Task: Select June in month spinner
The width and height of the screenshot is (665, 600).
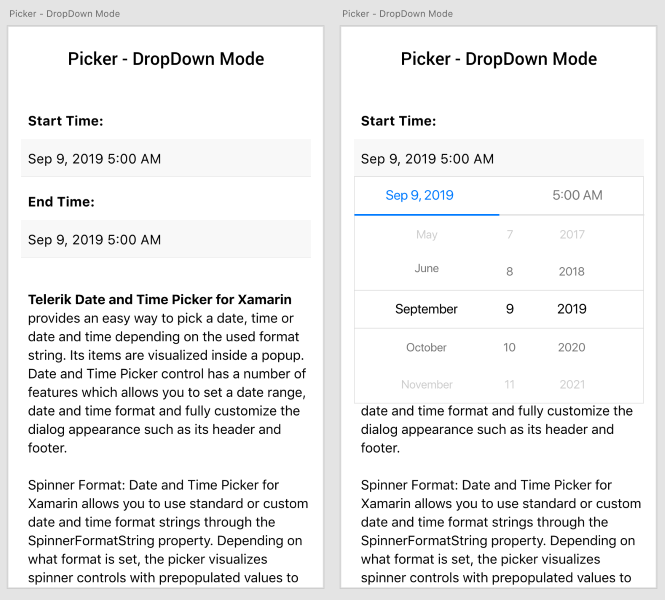Action: pos(427,268)
